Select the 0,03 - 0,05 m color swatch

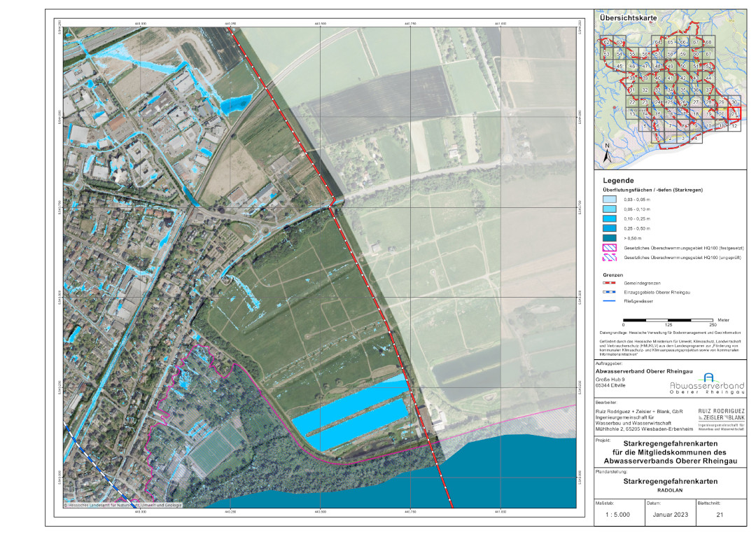(612, 200)
